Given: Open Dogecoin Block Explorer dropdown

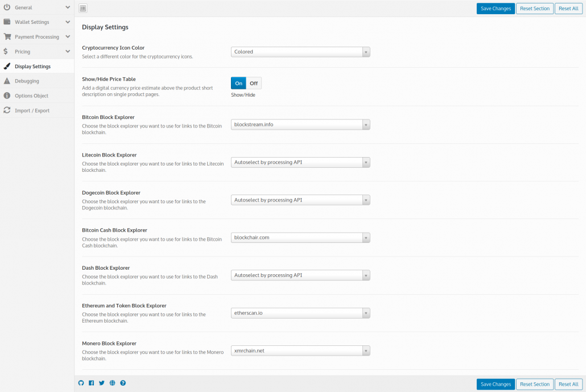Looking at the screenshot, I should click(300, 200).
